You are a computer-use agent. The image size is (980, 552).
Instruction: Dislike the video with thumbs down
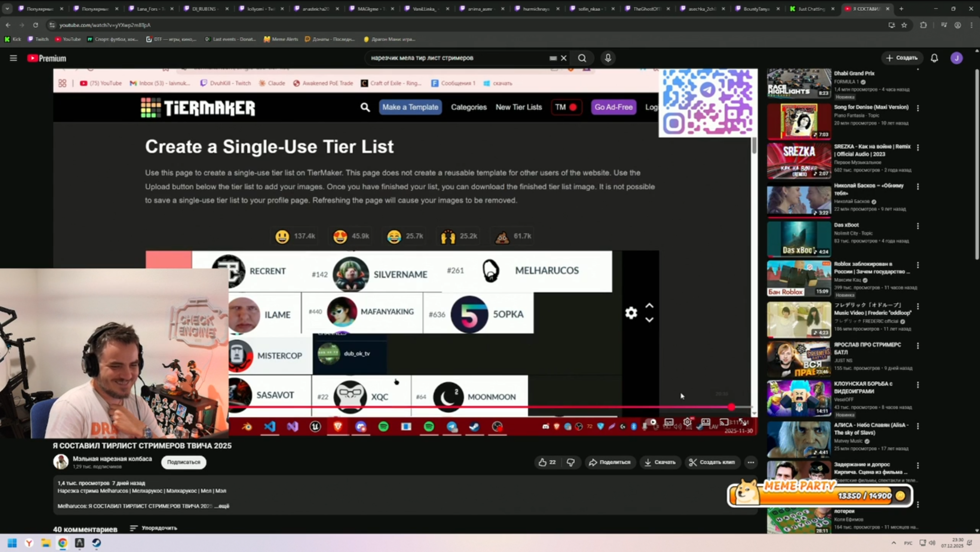pos(571,462)
